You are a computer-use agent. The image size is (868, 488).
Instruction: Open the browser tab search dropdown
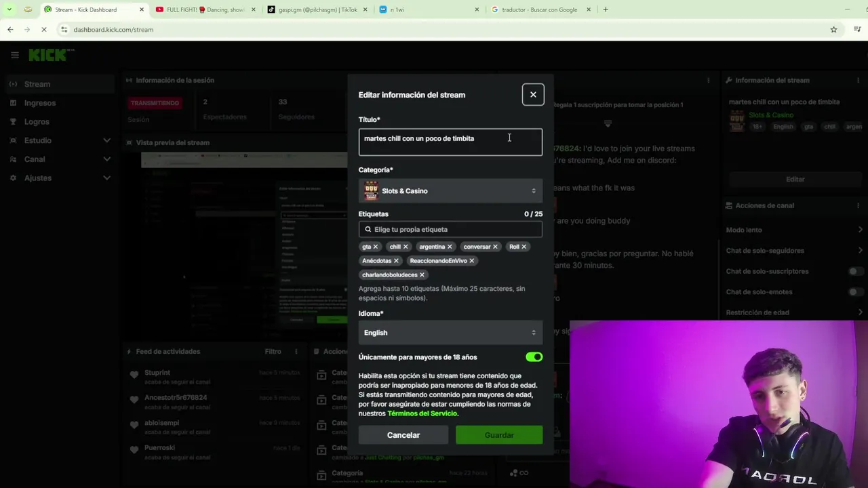(9, 9)
